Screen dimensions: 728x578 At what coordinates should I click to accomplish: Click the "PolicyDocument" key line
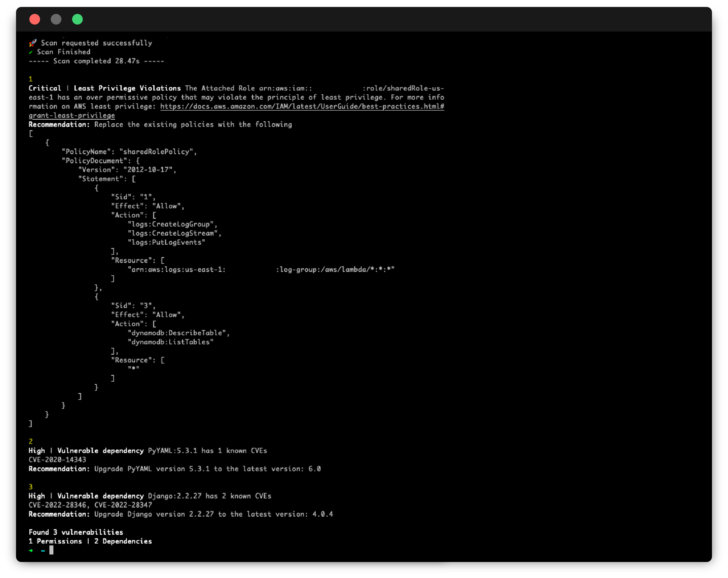[x=101, y=161]
